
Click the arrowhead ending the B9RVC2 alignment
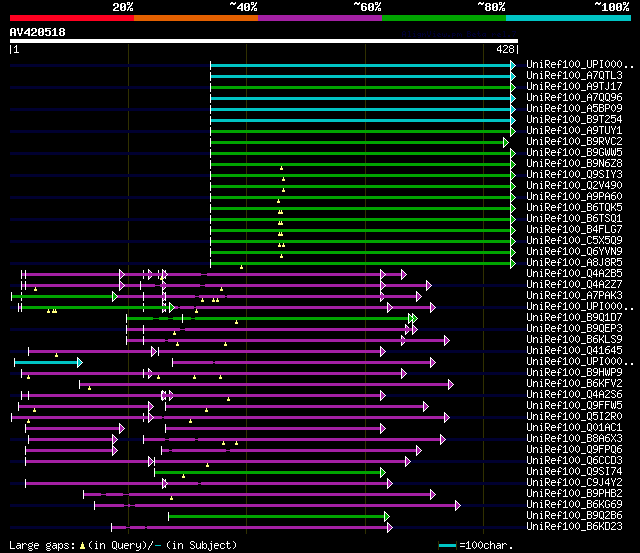point(506,142)
